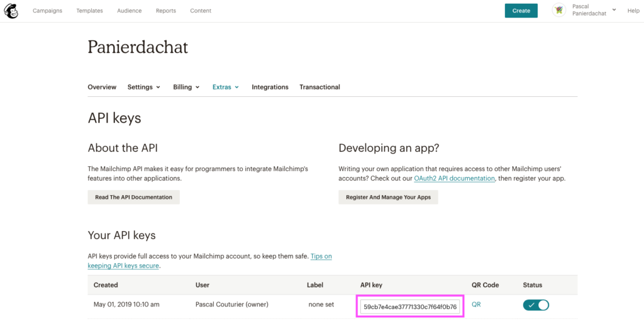
Task: Switch to the Integrations tab
Action: pos(270,87)
